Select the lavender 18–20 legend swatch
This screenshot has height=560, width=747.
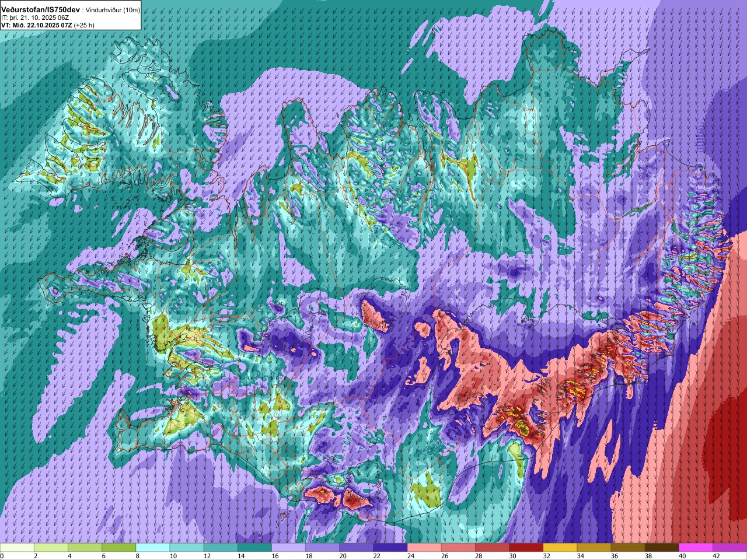click(322, 548)
